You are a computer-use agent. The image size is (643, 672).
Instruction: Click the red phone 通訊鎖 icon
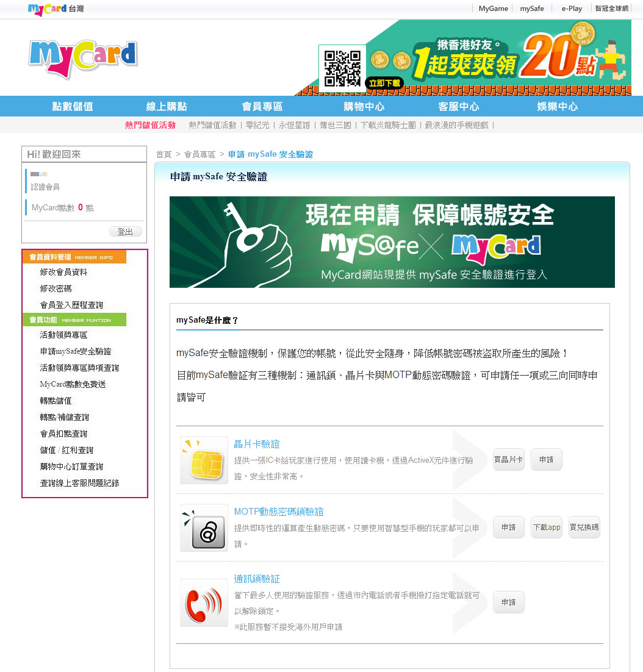(x=204, y=603)
